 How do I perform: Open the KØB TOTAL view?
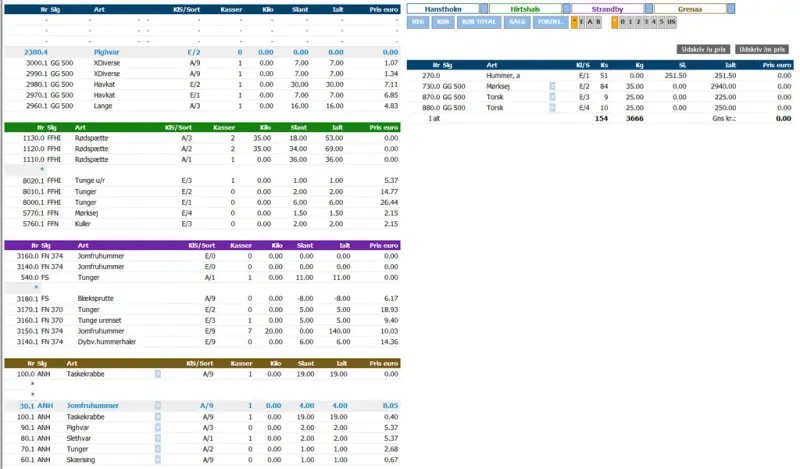pyautogui.click(x=479, y=22)
